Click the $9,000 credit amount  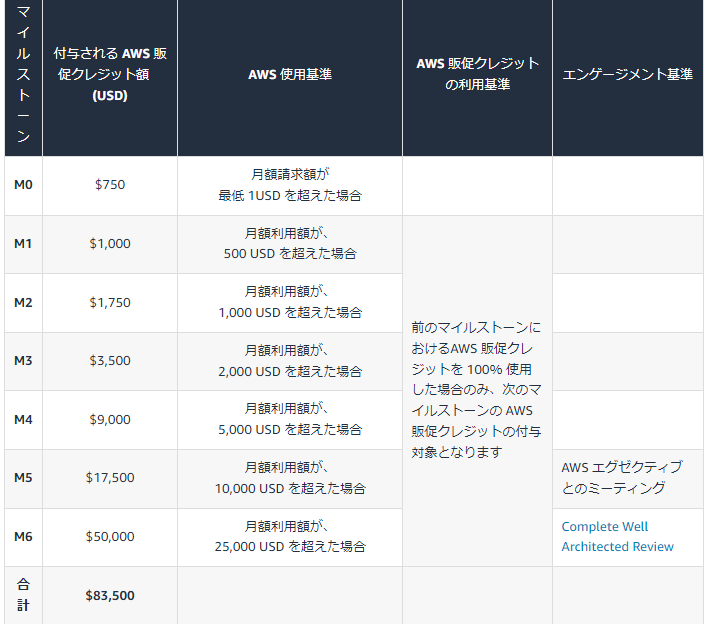tap(110, 420)
